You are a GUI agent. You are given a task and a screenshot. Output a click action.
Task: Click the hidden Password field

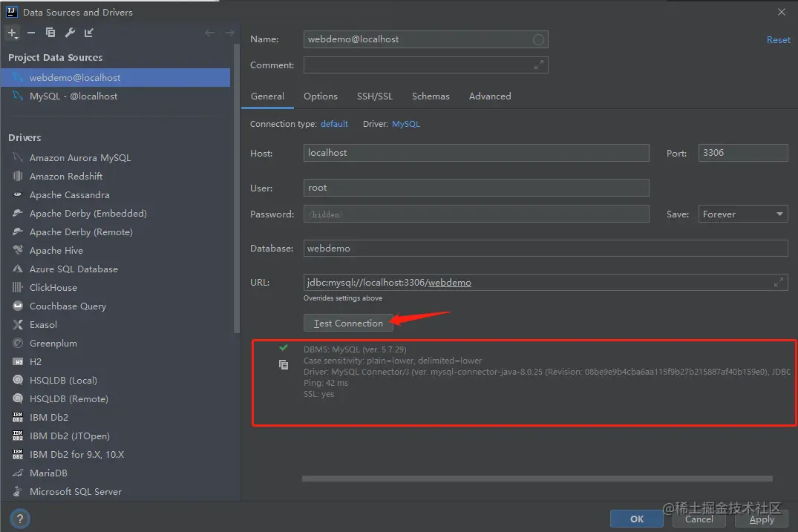476,214
